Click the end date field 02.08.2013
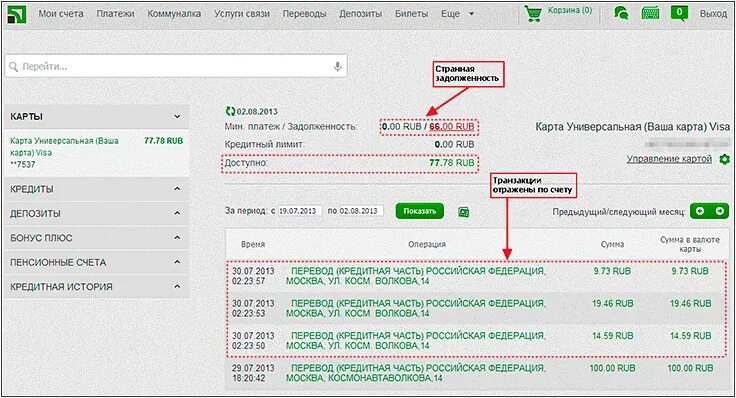 tap(361, 211)
